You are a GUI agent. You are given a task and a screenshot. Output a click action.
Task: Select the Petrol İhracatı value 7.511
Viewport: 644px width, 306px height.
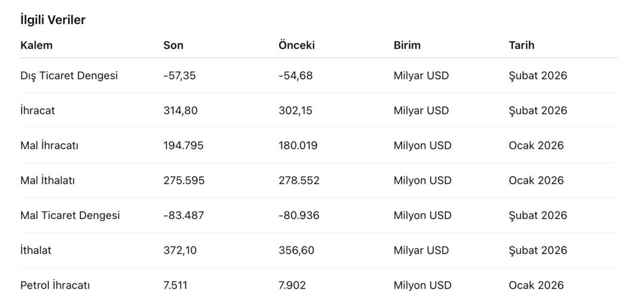(175, 285)
